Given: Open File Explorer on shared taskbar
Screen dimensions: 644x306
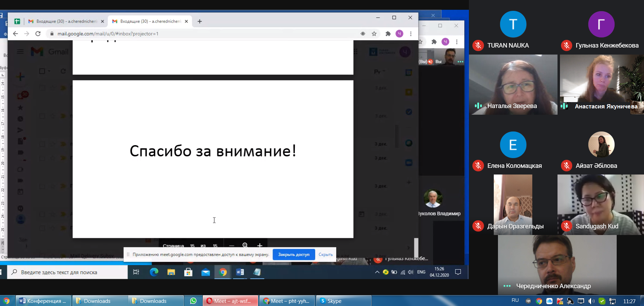Looking at the screenshot, I should point(171,272).
